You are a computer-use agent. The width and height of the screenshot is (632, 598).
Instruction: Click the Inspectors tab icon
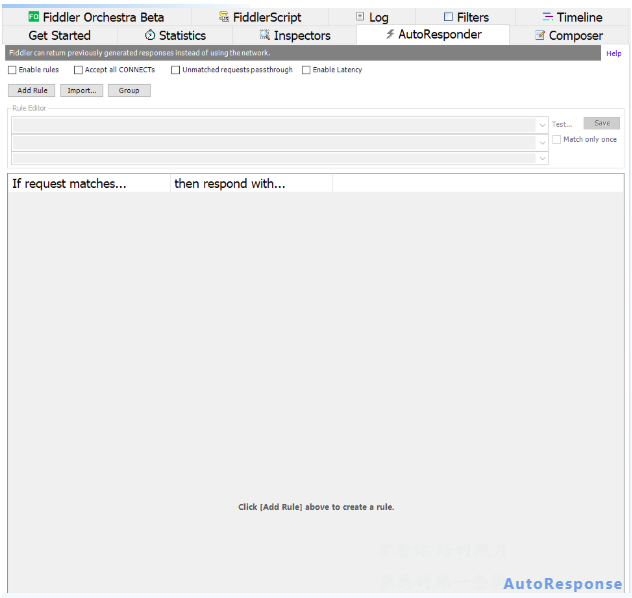coord(264,35)
